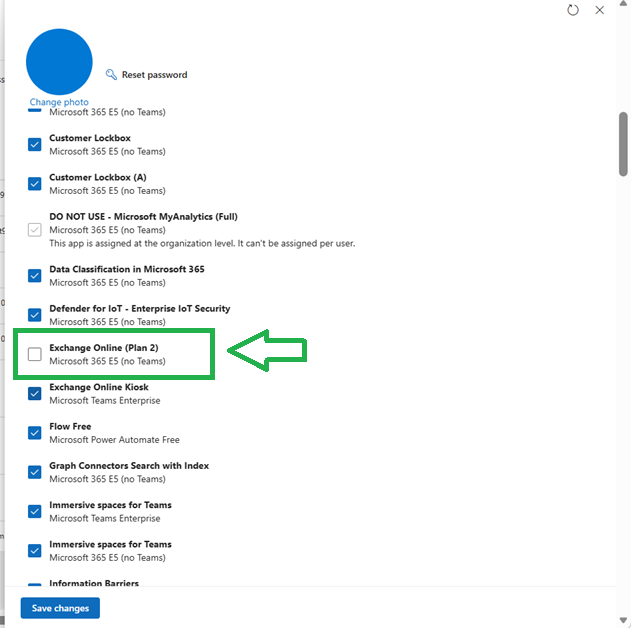Image resolution: width=631 pixels, height=628 pixels.
Task: Uncheck the Exchange Online Kiosk checkbox
Action: [x=35, y=393]
